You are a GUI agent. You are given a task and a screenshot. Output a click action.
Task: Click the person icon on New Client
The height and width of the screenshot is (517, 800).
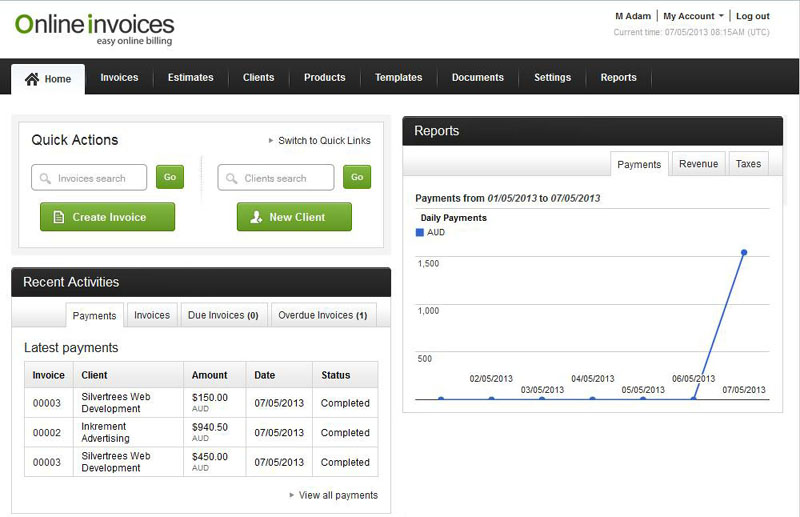(x=256, y=217)
